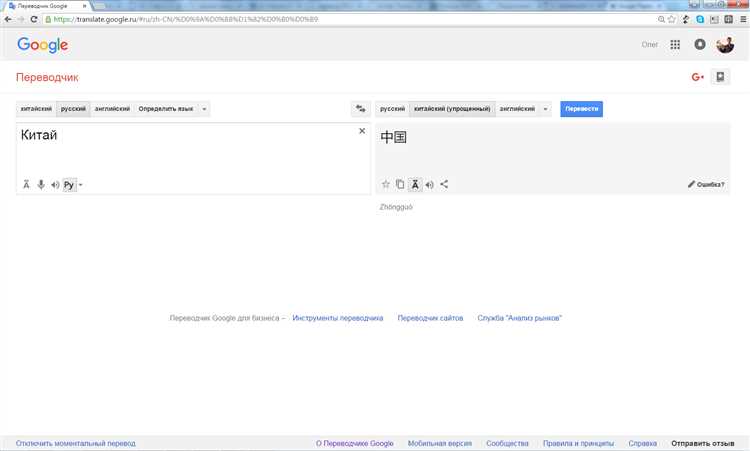Open Сообщества link

(507, 443)
